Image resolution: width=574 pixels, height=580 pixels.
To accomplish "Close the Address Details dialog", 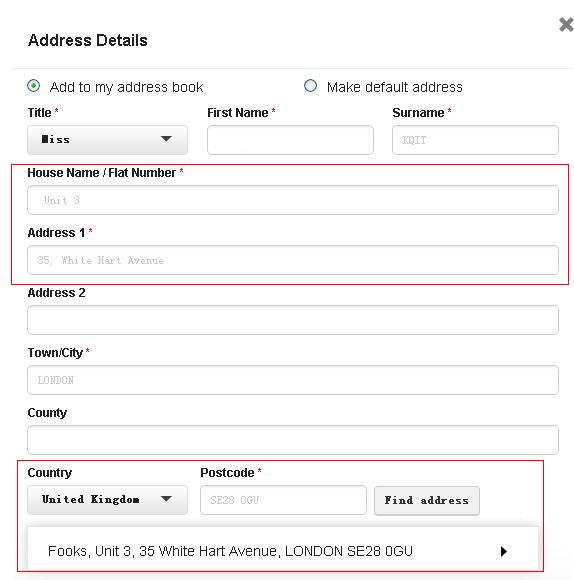I will click(x=566, y=24).
